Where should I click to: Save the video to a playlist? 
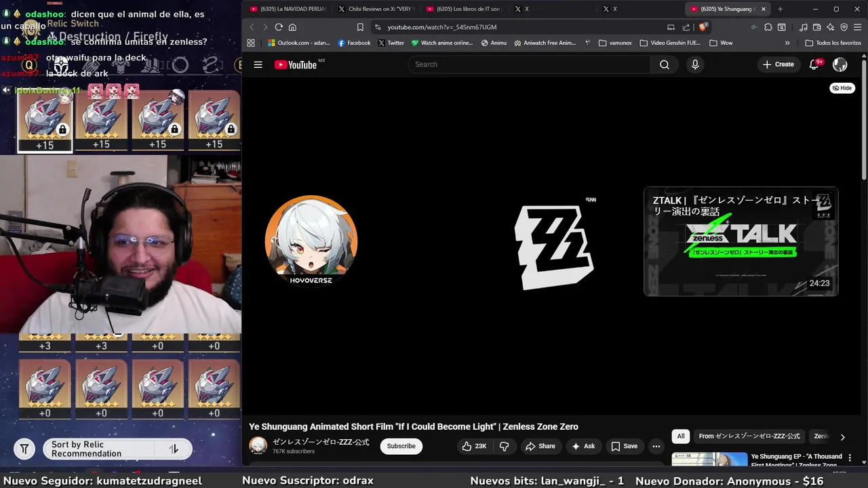pos(624,446)
